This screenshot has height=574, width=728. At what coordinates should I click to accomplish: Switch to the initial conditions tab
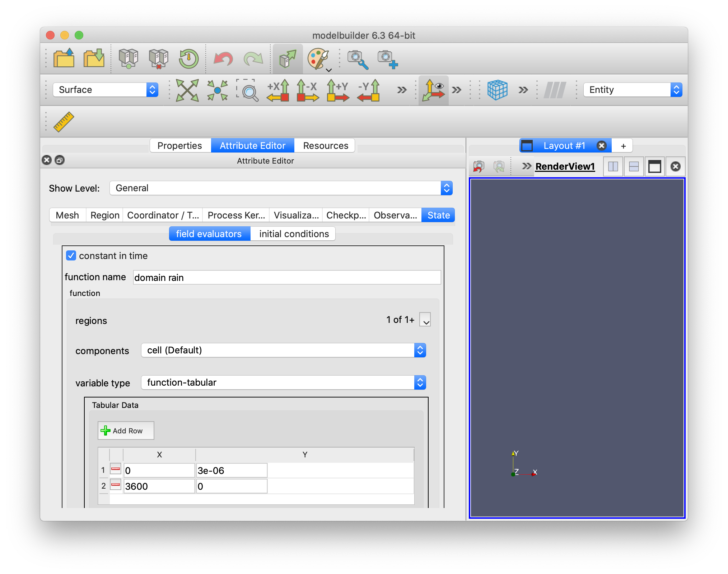coord(294,234)
